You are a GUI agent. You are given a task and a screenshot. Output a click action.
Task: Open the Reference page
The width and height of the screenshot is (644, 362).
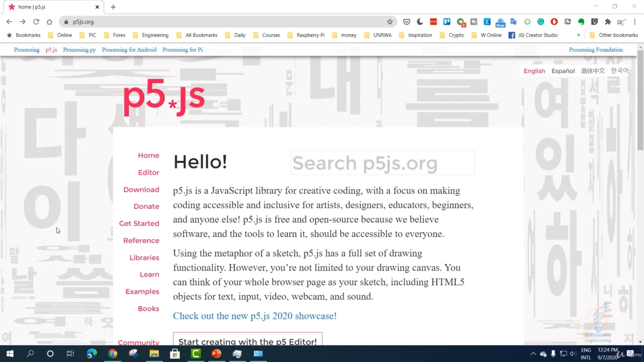(141, 240)
